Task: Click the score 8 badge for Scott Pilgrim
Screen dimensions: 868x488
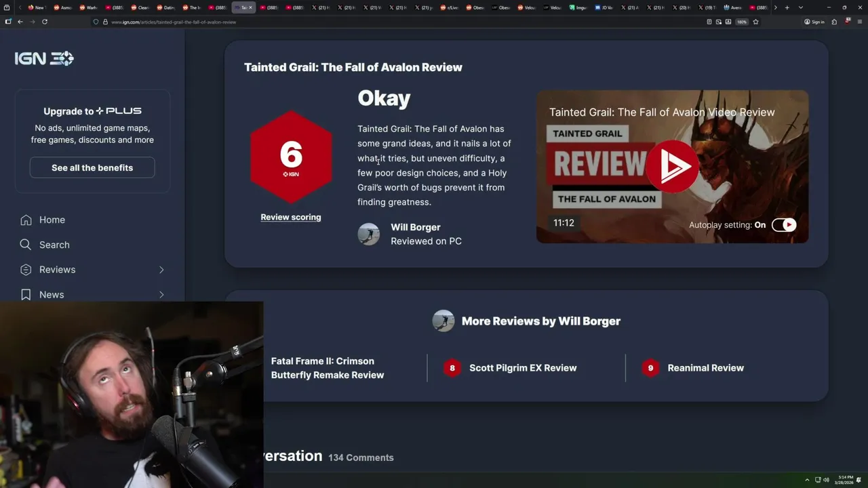Action: 452,368
